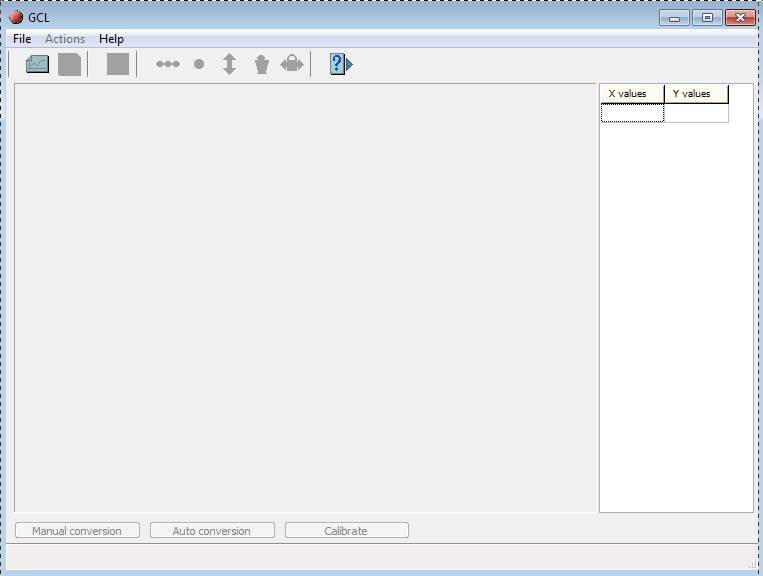Click the Calibrate button
This screenshot has height=576, width=763.
(x=346, y=530)
